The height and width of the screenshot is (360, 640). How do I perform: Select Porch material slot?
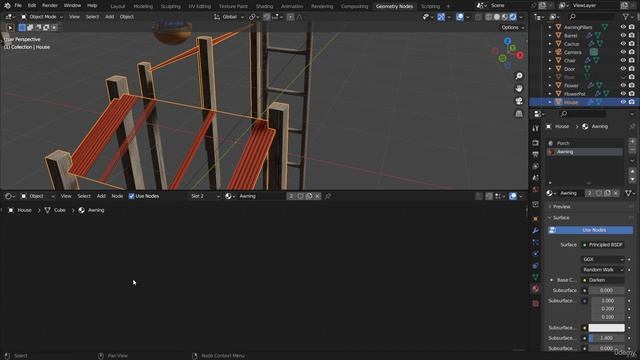(584, 143)
